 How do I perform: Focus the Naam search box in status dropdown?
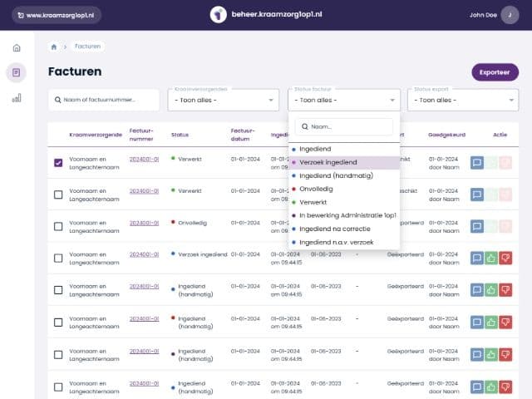pos(344,127)
